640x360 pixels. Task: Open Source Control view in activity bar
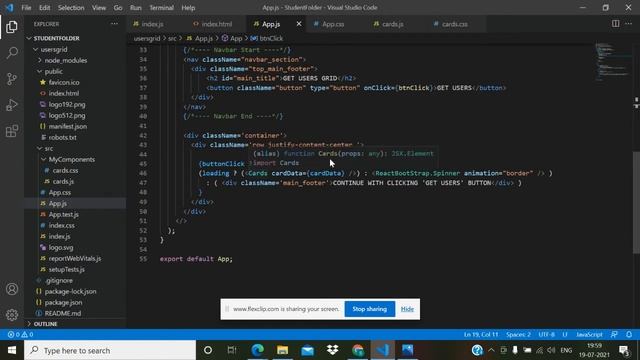(x=12, y=79)
